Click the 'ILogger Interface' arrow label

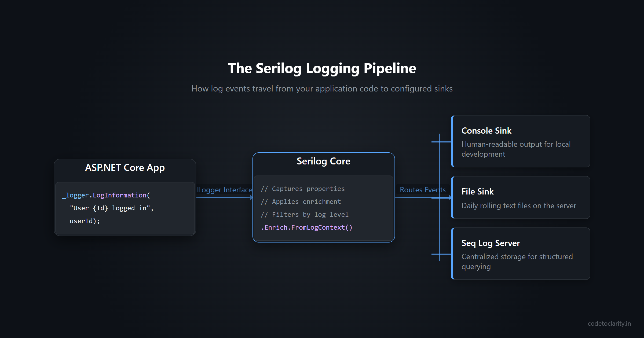pos(224,190)
